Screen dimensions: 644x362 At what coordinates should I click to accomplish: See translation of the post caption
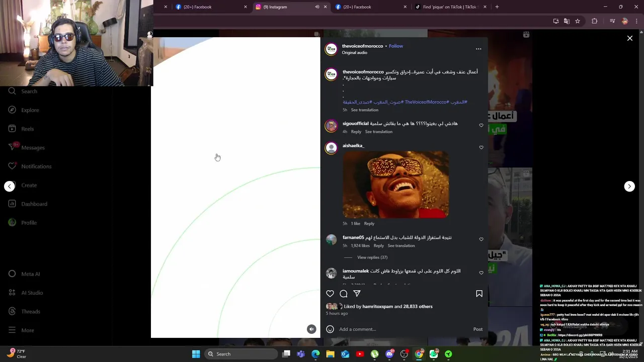pyautogui.click(x=365, y=110)
